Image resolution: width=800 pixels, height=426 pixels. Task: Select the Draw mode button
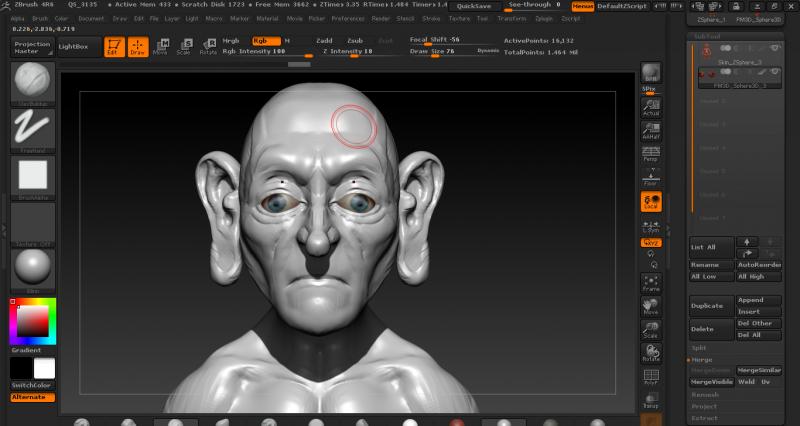(138, 46)
